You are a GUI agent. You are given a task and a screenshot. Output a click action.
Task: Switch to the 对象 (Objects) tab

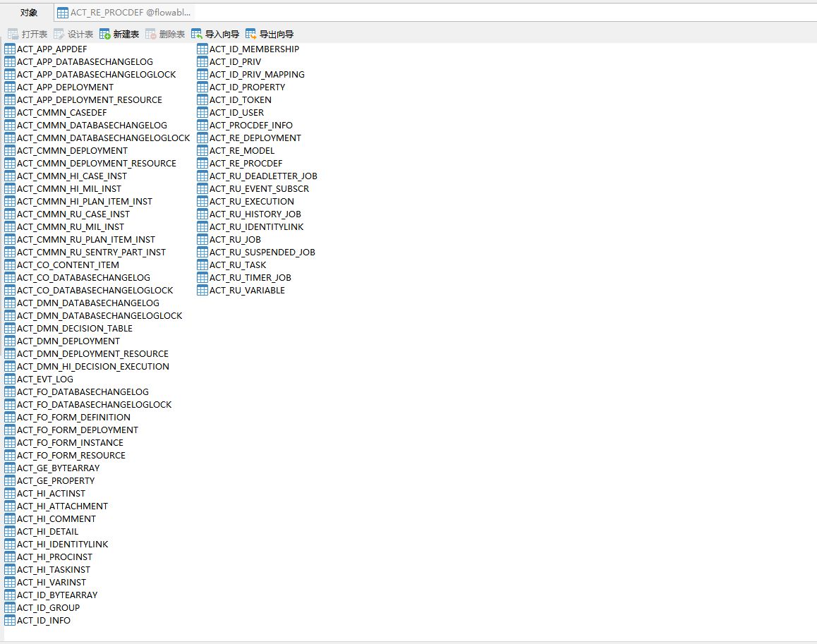[x=29, y=13]
